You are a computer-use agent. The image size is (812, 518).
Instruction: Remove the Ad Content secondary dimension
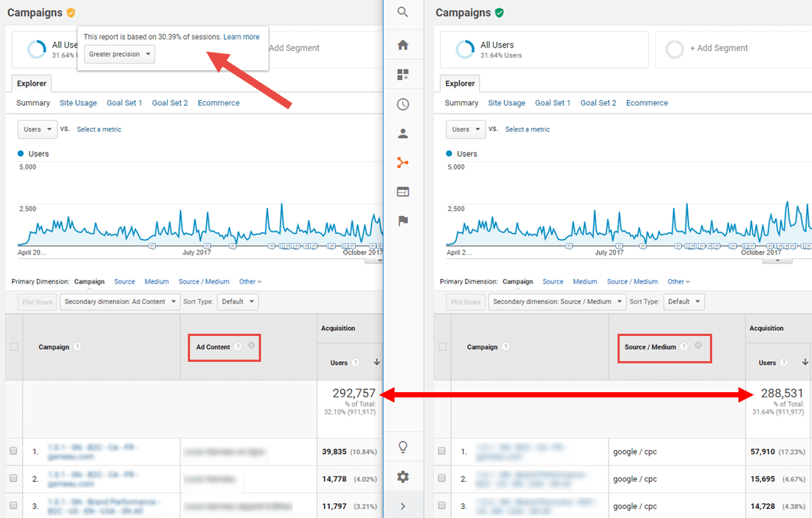click(x=251, y=346)
